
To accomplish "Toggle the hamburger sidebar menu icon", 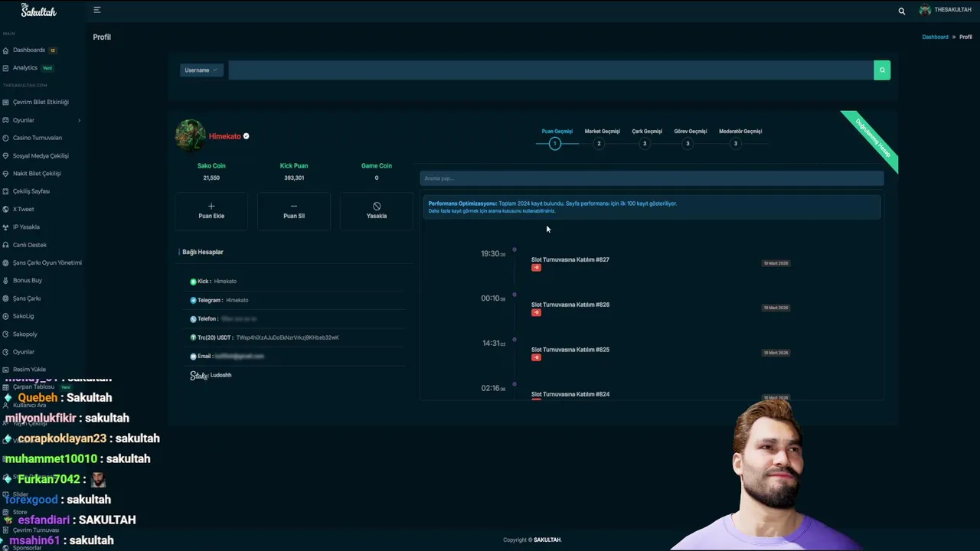I will coord(96,10).
